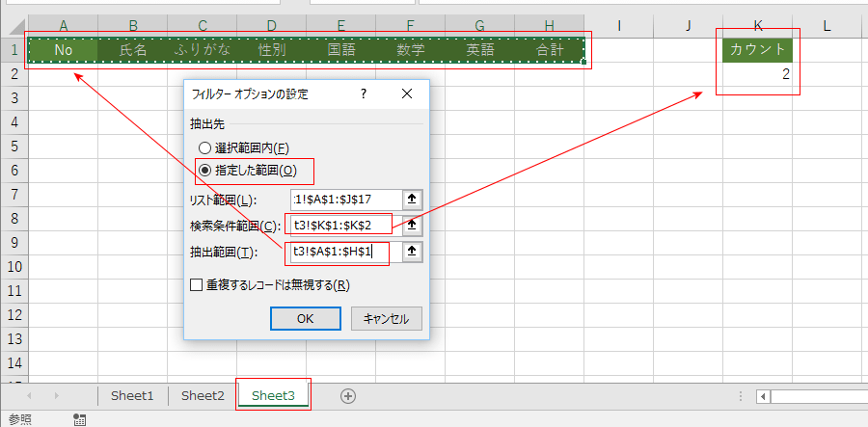The width and height of the screenshot is (868, 427).
Task: Click the No header cell
Action: point(63,50)
